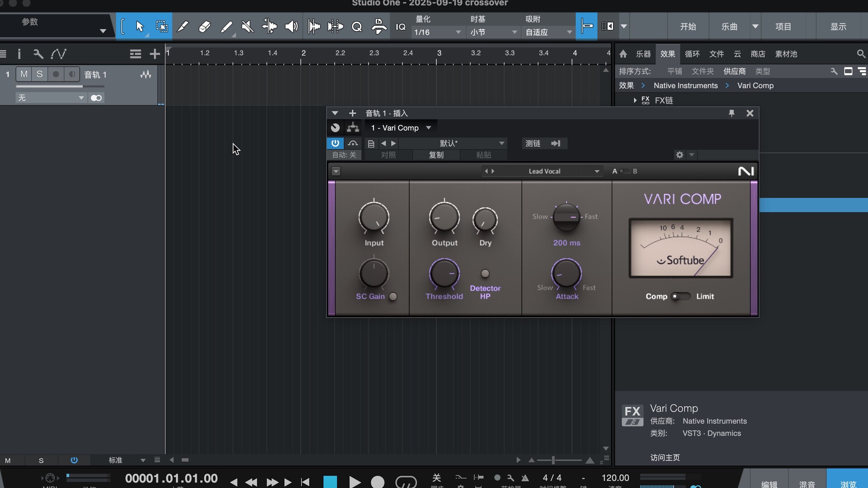868x488 pixels.
Task: Mute track 1 with M button
Action: click(24, 74)
